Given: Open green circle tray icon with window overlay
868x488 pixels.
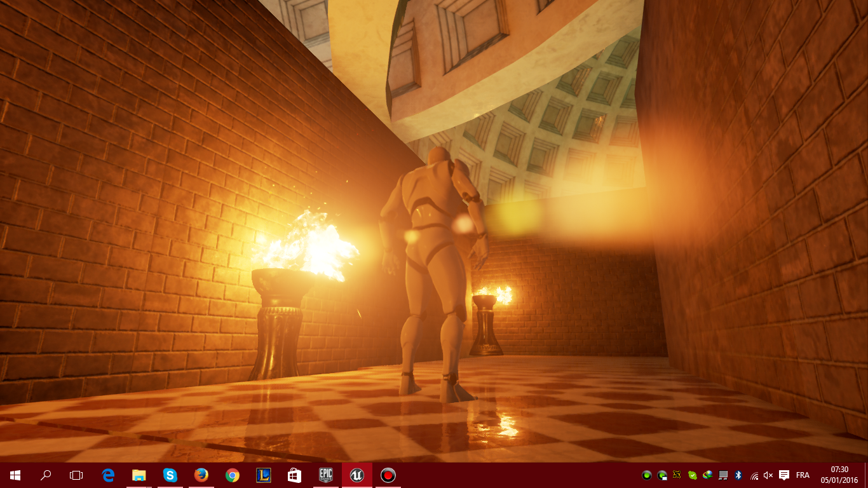Looking at the screenshot, I should coord(662,475).
